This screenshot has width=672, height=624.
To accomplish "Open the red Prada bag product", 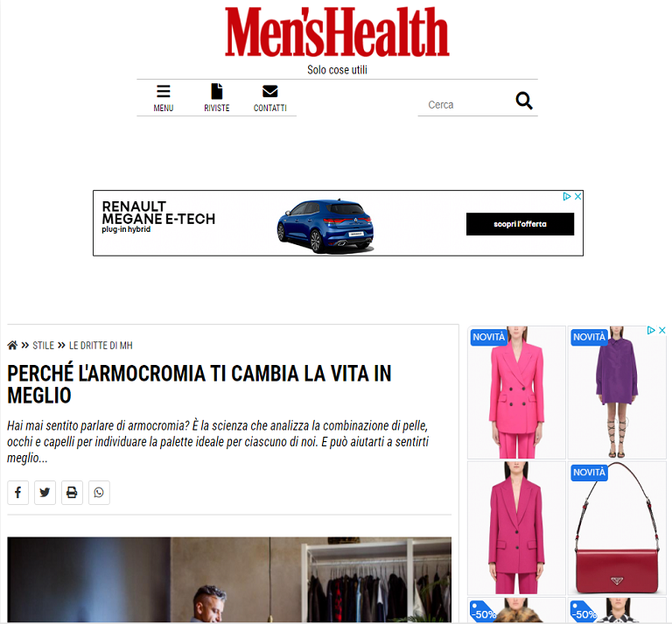I will 617,528.
